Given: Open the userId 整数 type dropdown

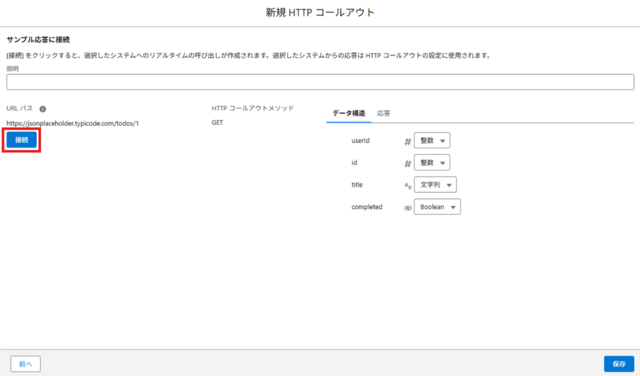Looking at the screenshot, I should pyautogui.click(x=432, y=140).
